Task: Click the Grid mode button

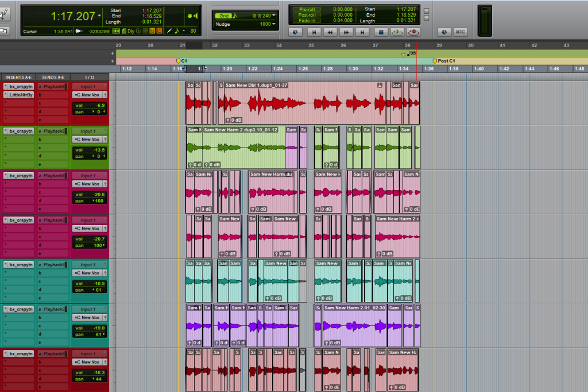Action: [x=225, y=15]
